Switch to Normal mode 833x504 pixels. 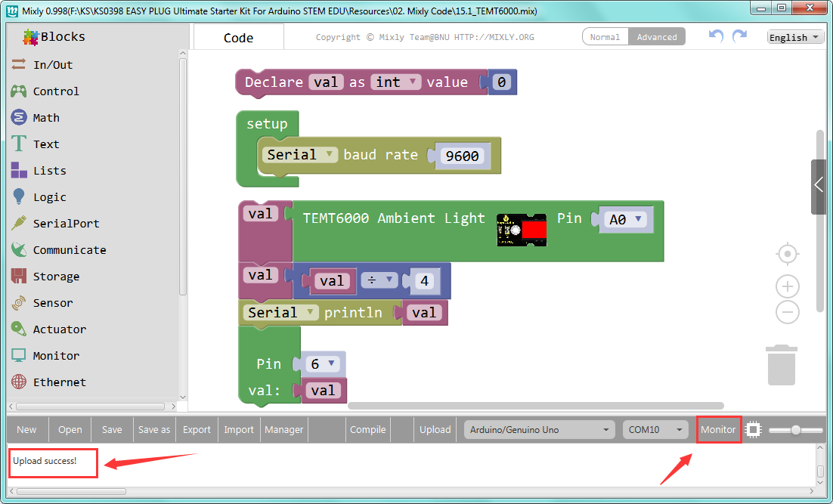(x=605, y=36)
